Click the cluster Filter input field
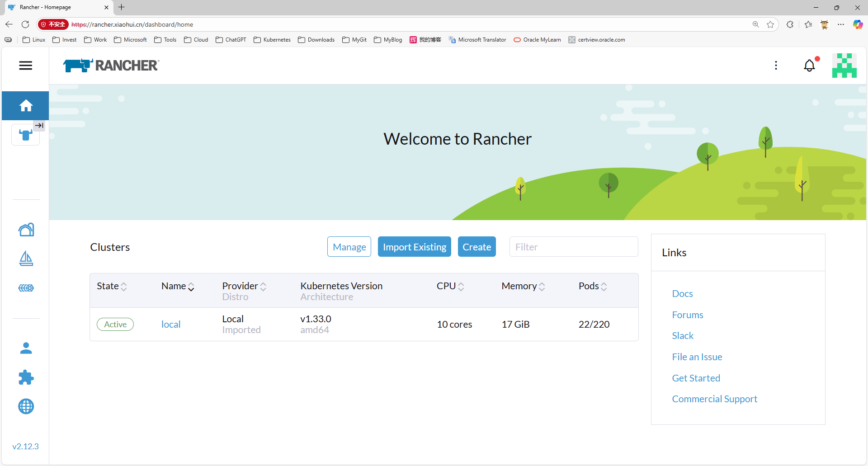 tap(573, 247)
